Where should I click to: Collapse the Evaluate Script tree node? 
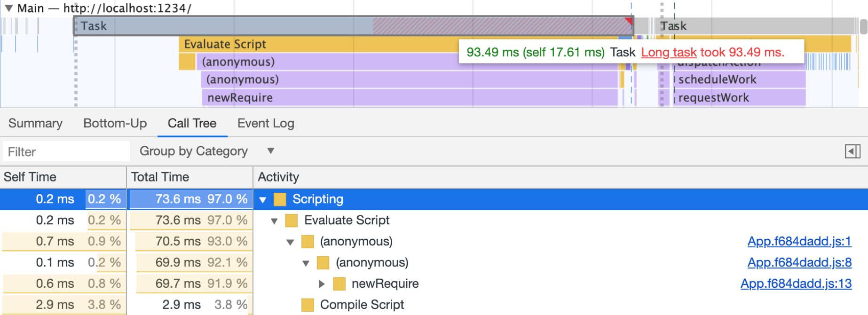pos(274,221)
